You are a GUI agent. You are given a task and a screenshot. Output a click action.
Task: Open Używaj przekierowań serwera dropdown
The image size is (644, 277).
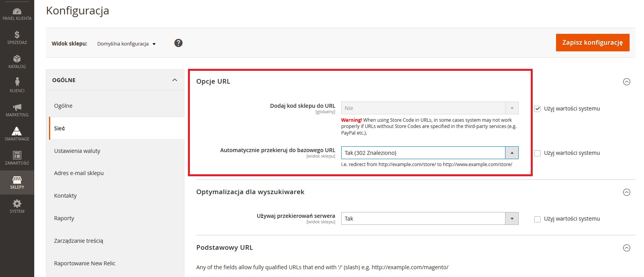[x=430, y=219]
